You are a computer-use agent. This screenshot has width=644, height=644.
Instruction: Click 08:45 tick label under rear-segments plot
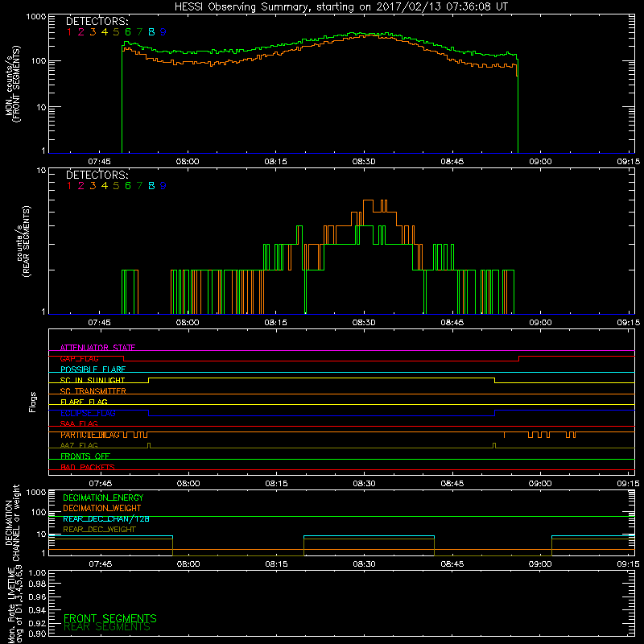(452, 323)
